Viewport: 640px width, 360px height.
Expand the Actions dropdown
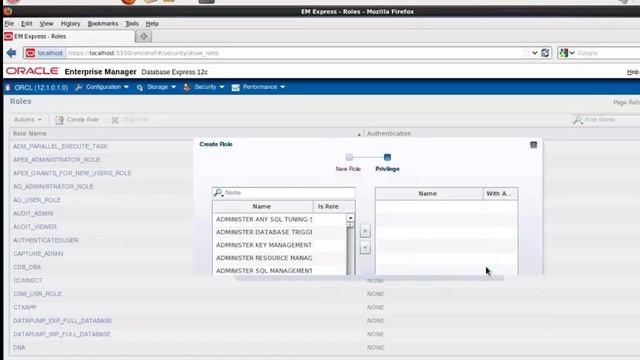tap(28, 120)
